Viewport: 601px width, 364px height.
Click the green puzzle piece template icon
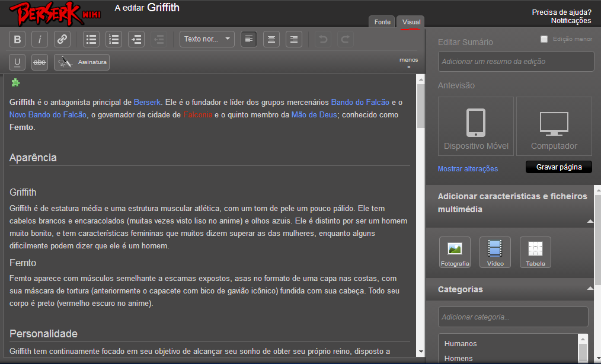click(16, 82)
